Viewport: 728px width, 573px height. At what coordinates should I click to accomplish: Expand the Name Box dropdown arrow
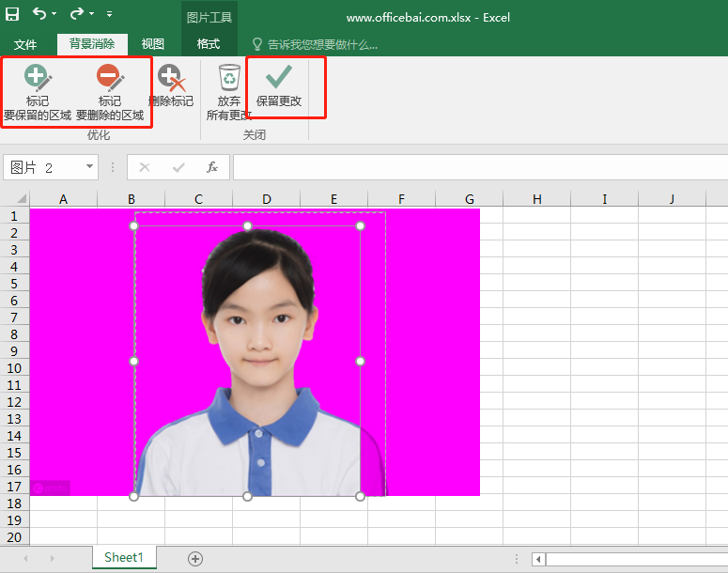click(89, 166)
